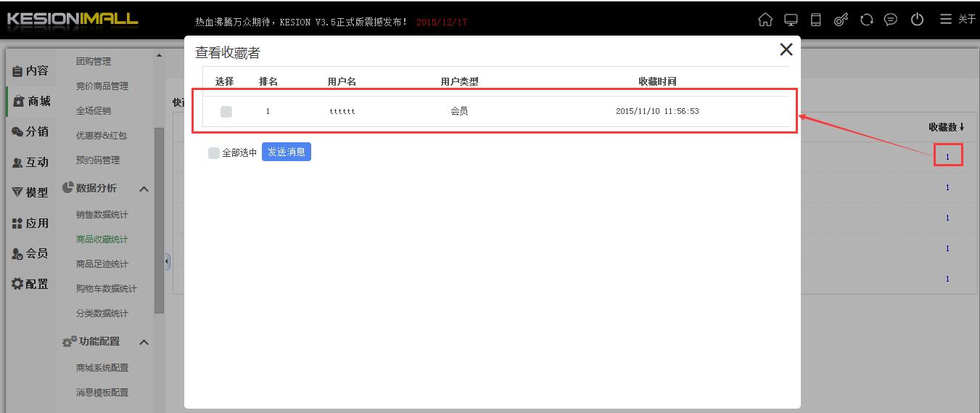This screenshot has width=980, height=413.
Task: Click the sidebar vertical scrollbar thumb
Action: tap(160, 218)
